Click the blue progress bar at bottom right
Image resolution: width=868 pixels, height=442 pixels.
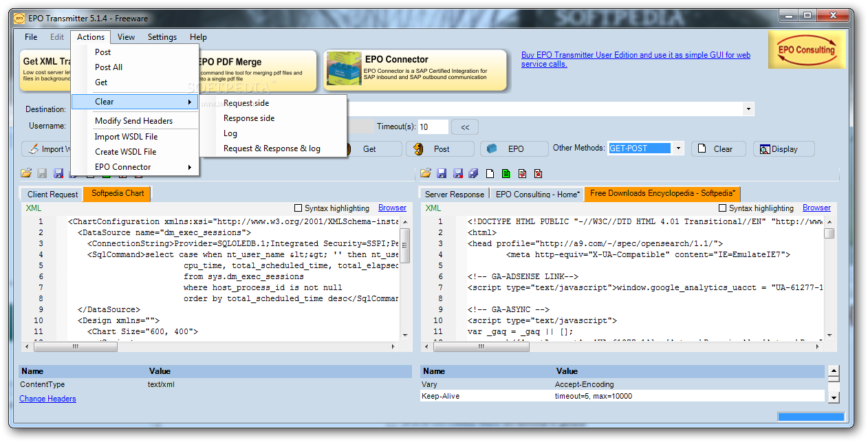click(811, 417)
